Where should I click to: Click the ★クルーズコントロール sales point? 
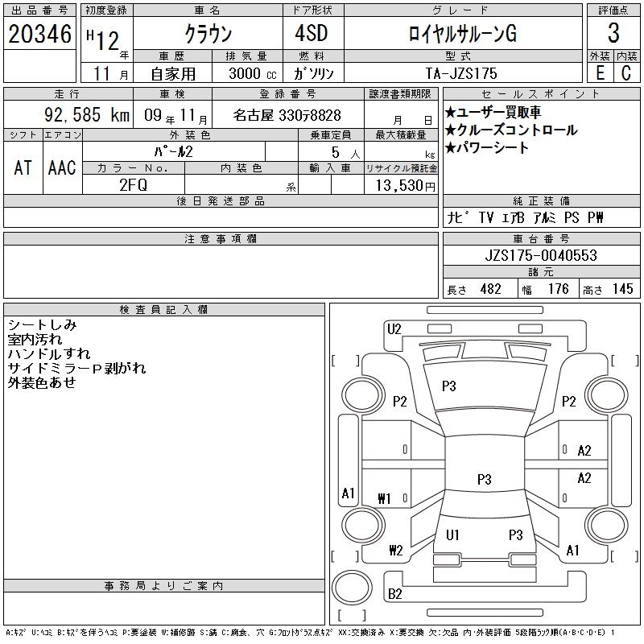tap(510, 130)
